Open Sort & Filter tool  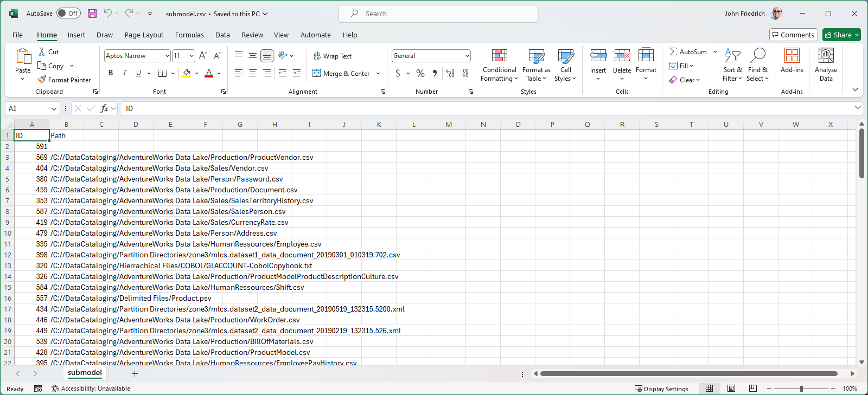[732, 65]
